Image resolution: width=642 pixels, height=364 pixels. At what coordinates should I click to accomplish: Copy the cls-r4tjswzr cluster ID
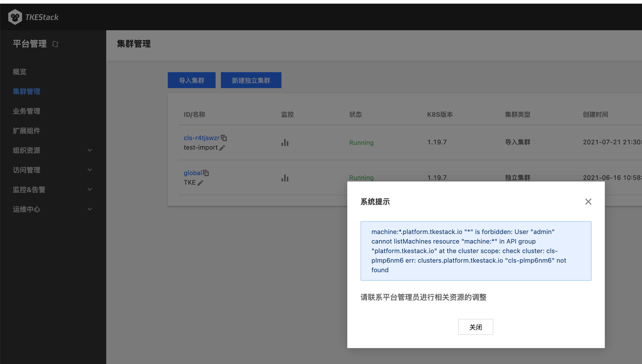pos(224,138)
